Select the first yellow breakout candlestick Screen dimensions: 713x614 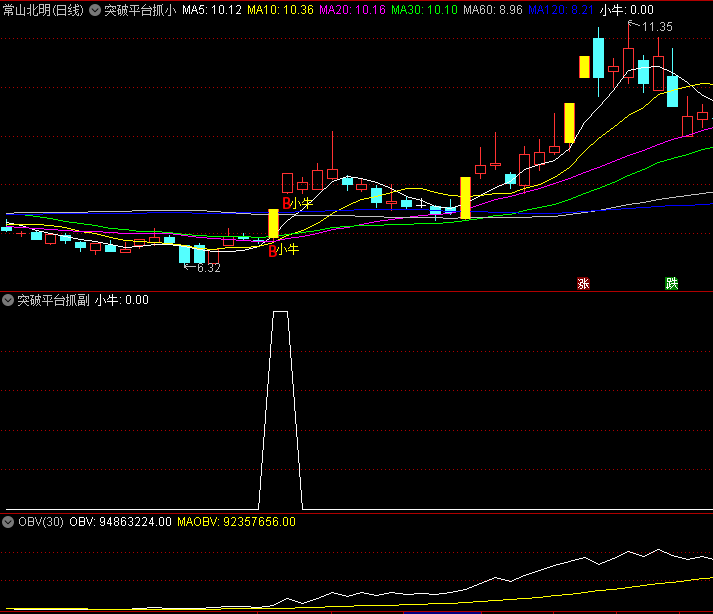click(x=273, y=223)
